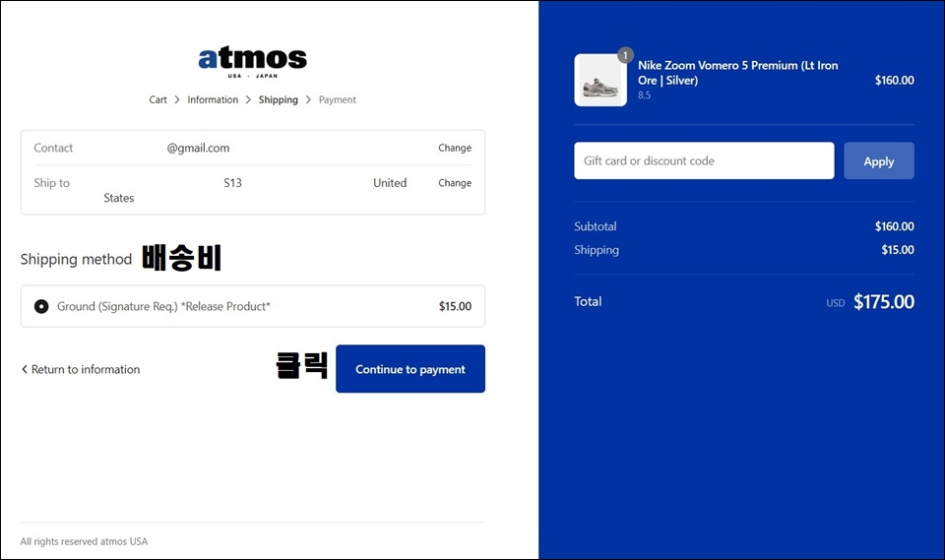This screenshot has height=560, width=945.
Task: Click Nike Zoom Vomero 5 Premium product name
Action: pyautogui.click(x=737, y=72)
